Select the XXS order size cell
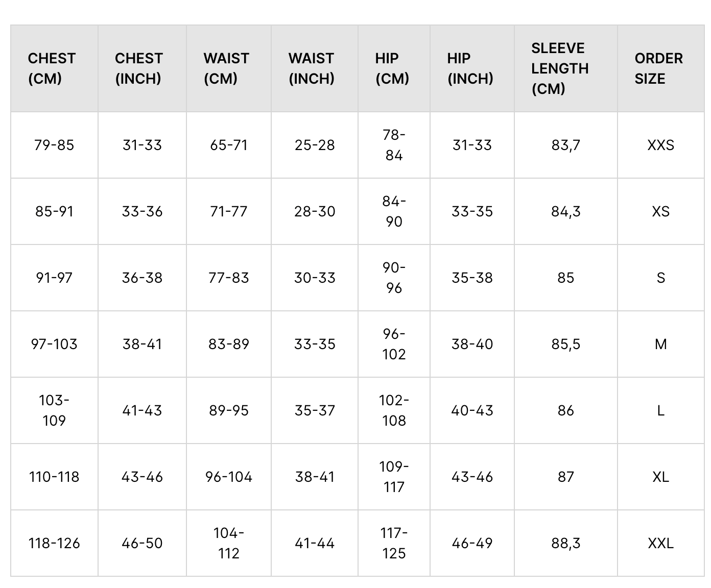Viewport: 711px width, 588px height. click(660, 145)
